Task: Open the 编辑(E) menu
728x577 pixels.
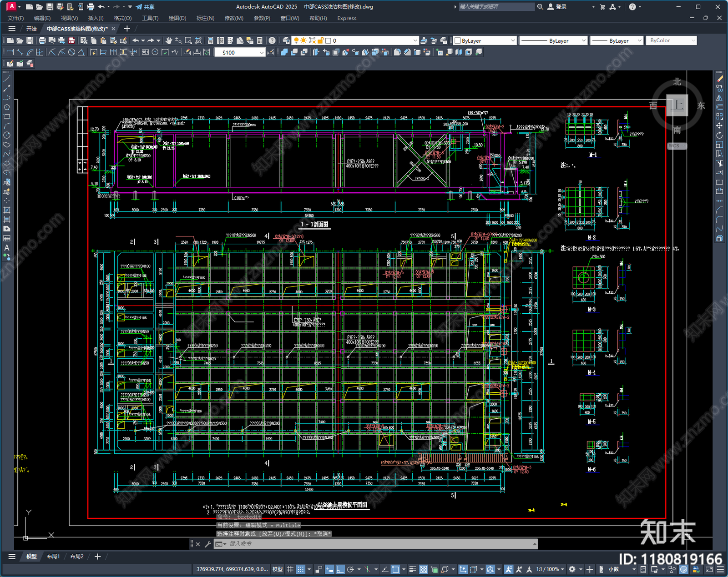Action: 42,18
